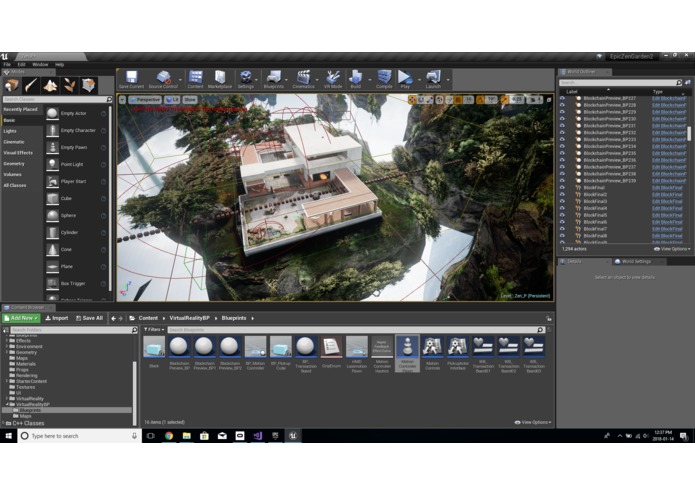Image resolution: width=695 pixels, height=494 pixels.
Task: Toggle visibility of the BlockFinal actor
Action: 562,188
